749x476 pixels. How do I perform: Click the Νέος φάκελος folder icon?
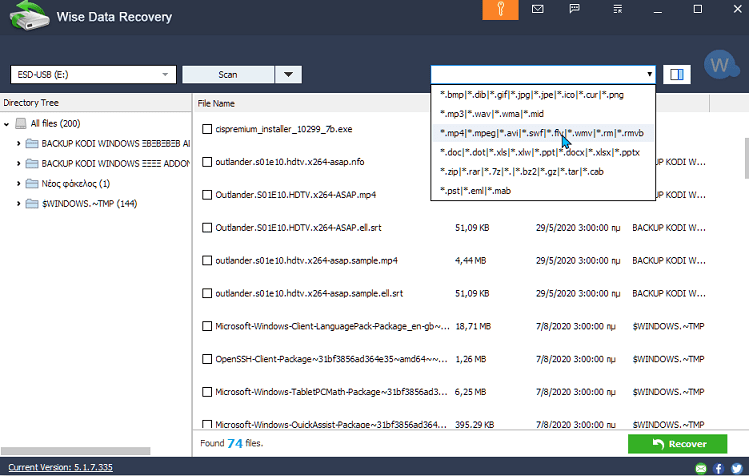32,184
